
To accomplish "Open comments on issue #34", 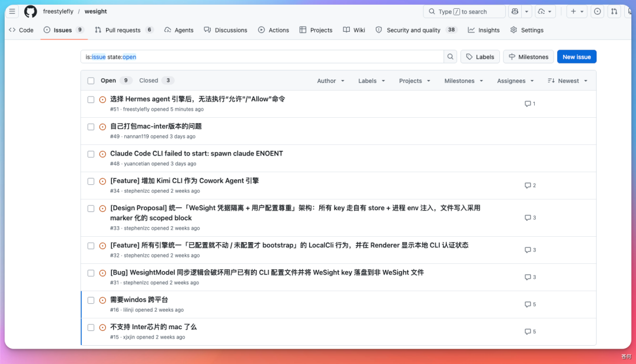I will (x=530, y=186).
